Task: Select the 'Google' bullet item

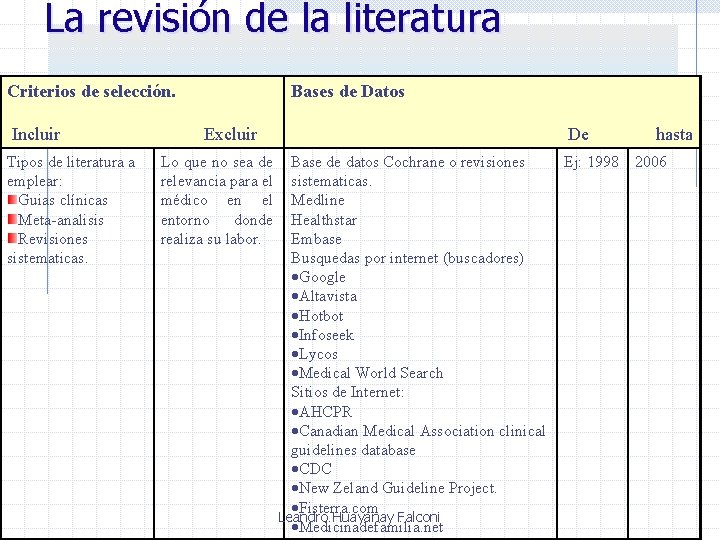Action: click(x=319, y=277)
